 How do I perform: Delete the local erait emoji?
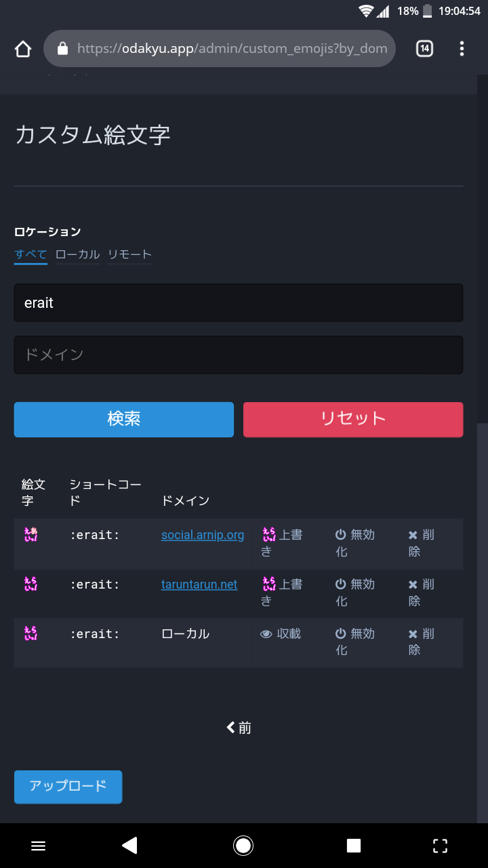click(x=421, y=642)
